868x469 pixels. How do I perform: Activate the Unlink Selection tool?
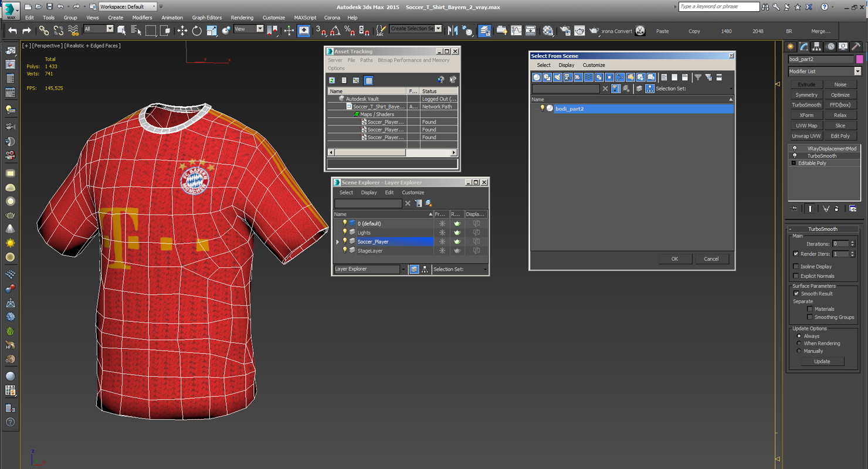pos(58,30)
